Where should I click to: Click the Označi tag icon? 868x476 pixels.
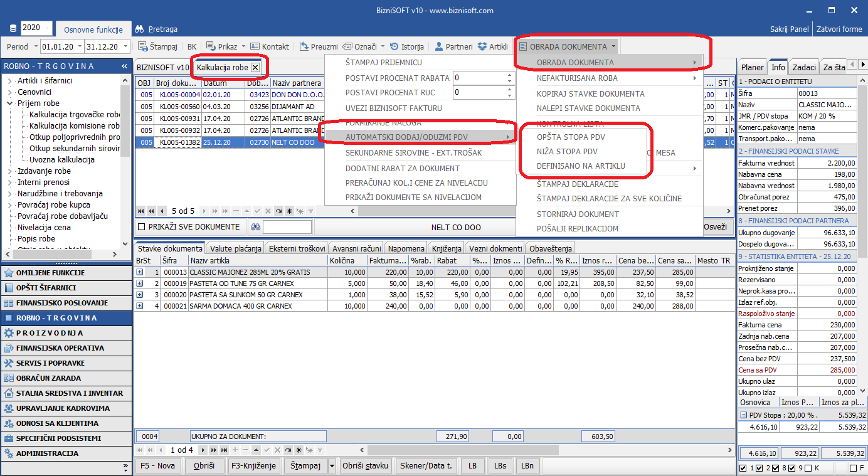tap(347, 46)
